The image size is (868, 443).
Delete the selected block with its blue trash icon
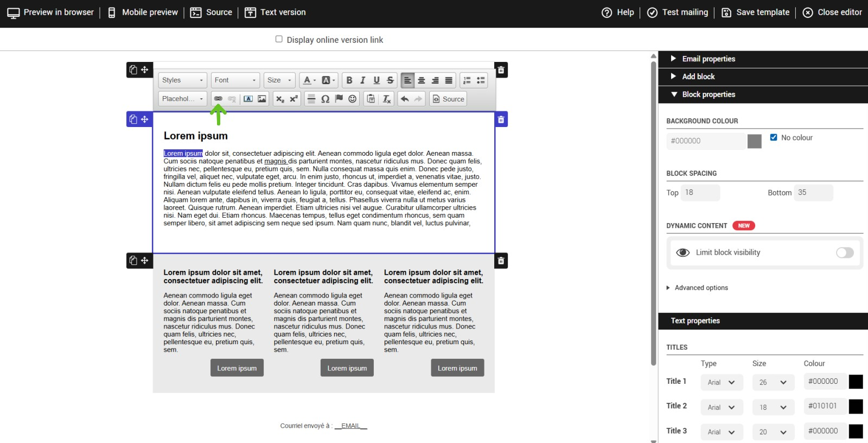tap(501, 119)
